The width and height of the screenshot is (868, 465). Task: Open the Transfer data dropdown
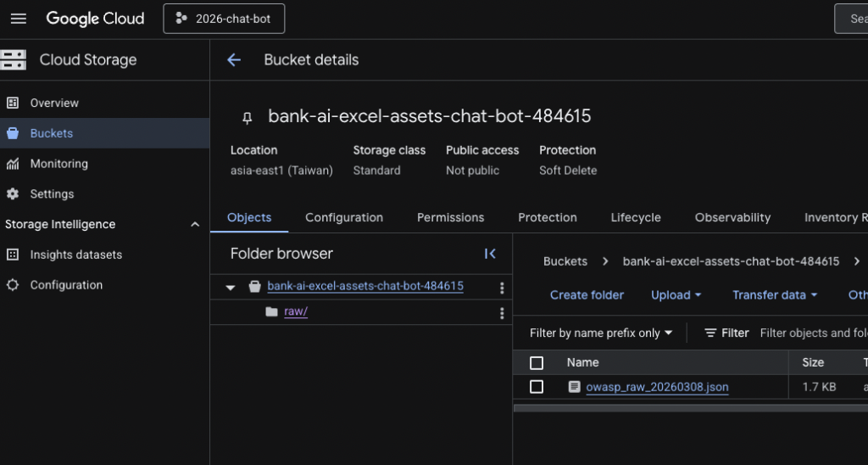coord(775,294)
